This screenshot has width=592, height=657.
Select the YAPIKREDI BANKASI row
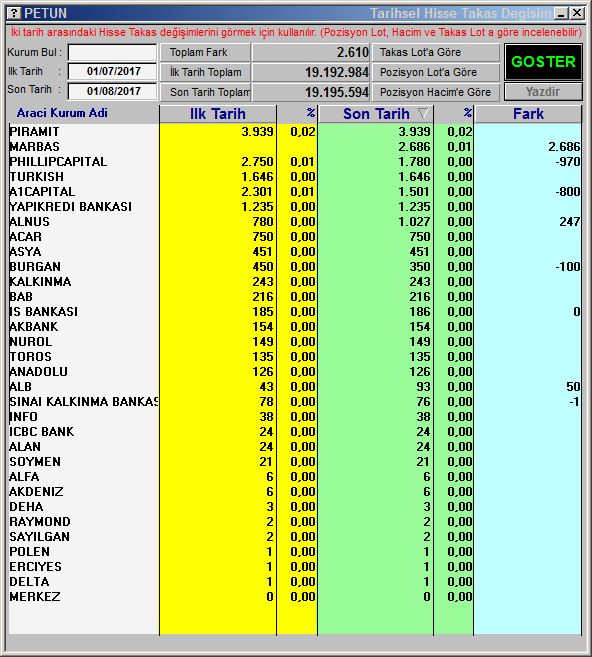[295, 207]
